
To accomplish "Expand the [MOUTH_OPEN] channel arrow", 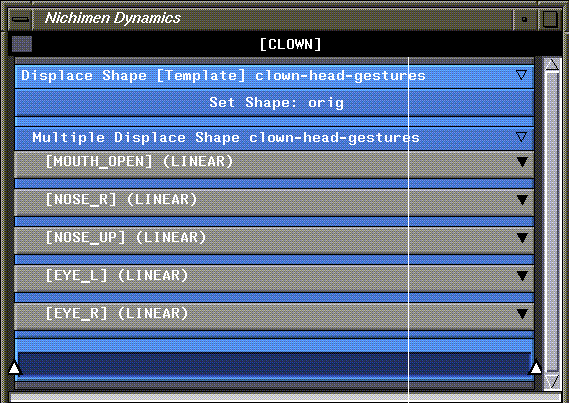I will [x=522, y=162].
